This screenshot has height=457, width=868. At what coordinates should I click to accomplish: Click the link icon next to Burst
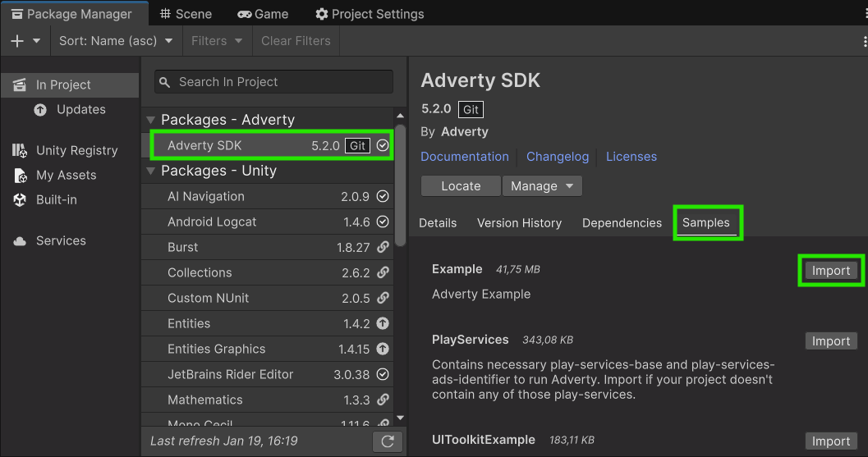point(383,247)
